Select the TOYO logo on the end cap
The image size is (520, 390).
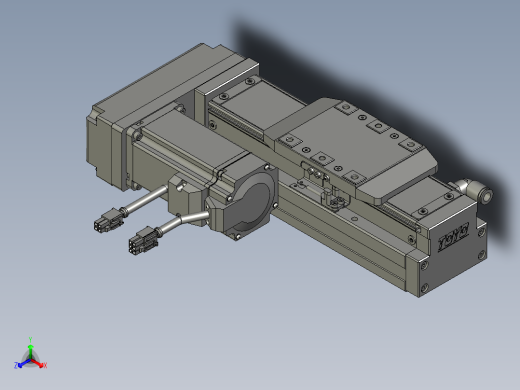[x=453, y=237]
